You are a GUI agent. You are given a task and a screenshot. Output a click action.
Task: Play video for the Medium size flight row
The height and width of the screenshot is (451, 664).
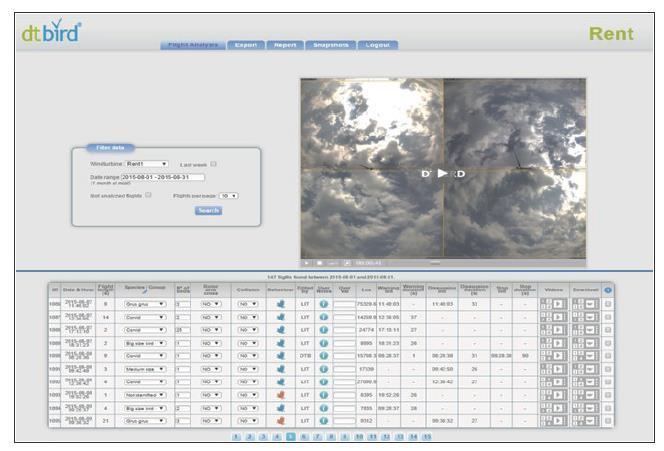point(558,369)
